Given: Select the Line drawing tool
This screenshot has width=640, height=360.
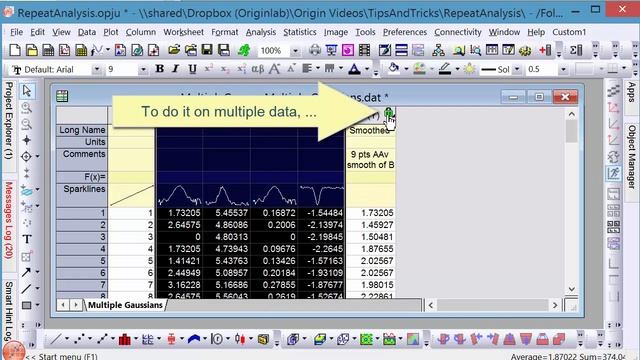Looking at the screenshot, I should (27, 289).
